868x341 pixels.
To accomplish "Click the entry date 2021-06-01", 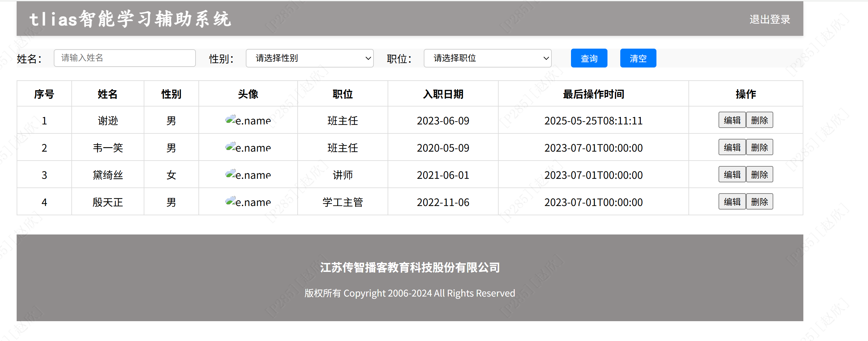I will pyautogui.click(x=443, y=175).
